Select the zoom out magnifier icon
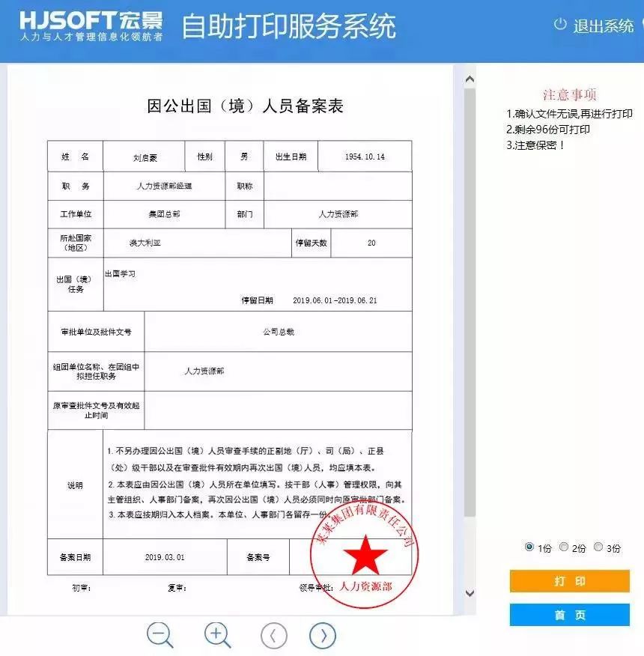Image resolution: width=644 pixels, height=656 pixels. (159, 634)
